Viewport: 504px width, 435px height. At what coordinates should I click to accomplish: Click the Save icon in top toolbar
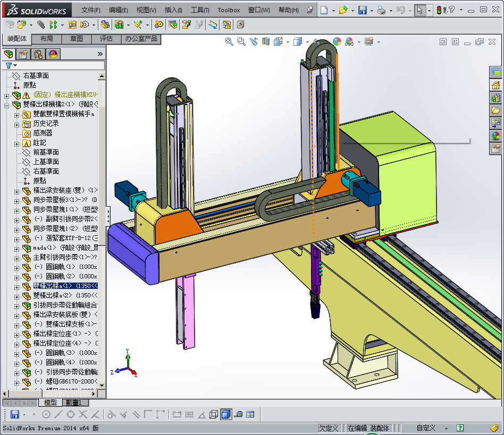(x=362, y=10)
